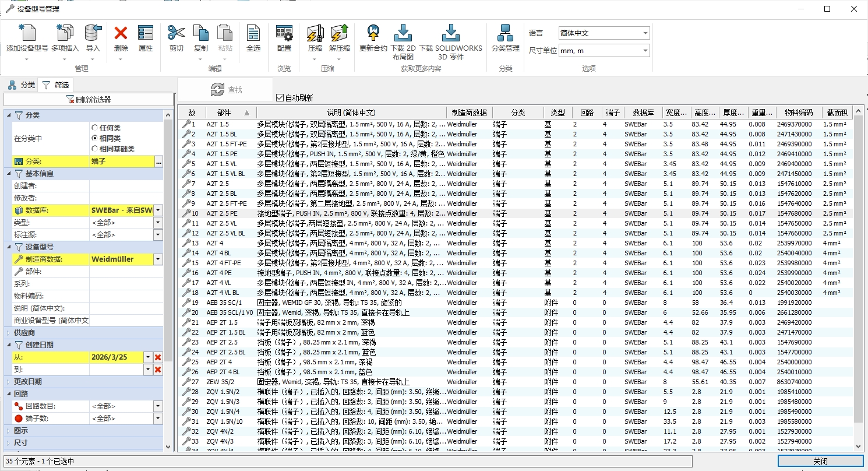The height and width of the screenshot is (471, 868).
Task: Switch to the 分类 tab
Action: [21, 85]
